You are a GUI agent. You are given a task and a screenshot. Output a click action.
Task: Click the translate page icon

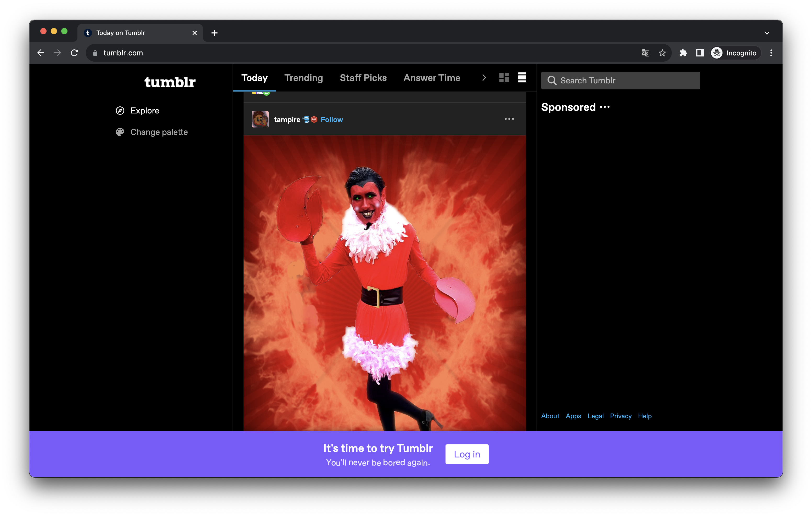(645, 53)
